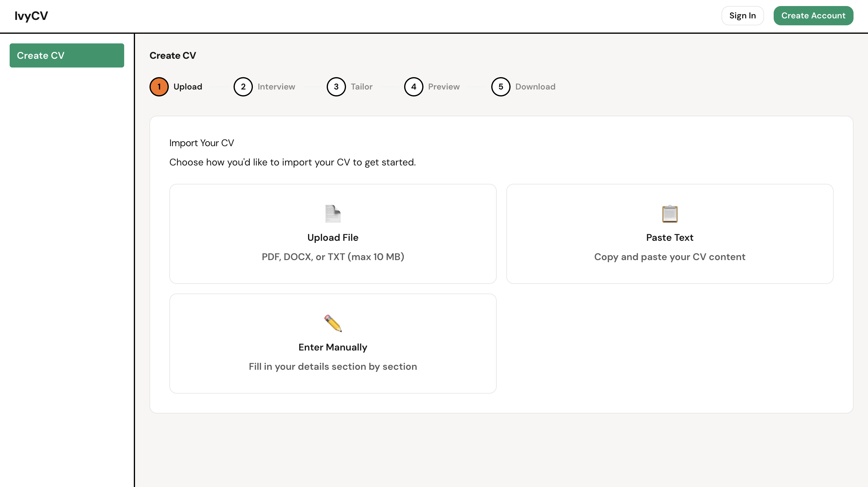Click the "Import Your CV" heading
Image resolution: width=868 pixels, height=487 pixels.
coord(202,143)
